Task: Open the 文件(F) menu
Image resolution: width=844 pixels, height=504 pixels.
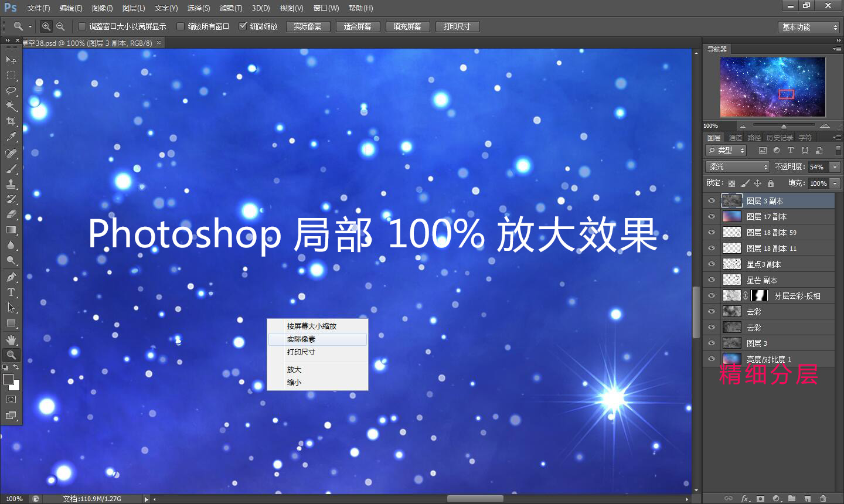Action: click(39, 8)
